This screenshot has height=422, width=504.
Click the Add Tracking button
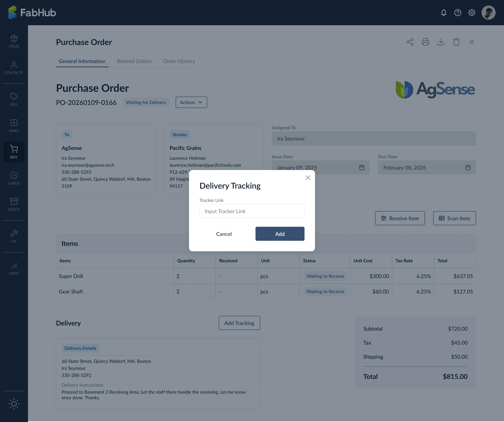pos(239,323)
